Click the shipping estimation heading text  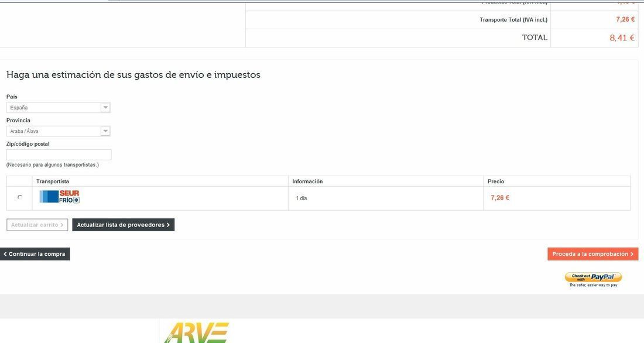tap(133, 75)
